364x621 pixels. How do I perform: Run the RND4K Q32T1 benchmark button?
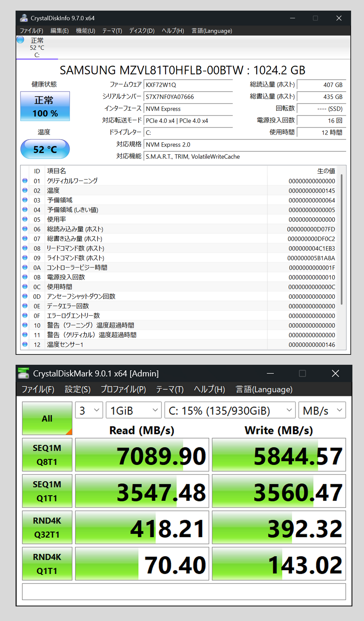47,527
